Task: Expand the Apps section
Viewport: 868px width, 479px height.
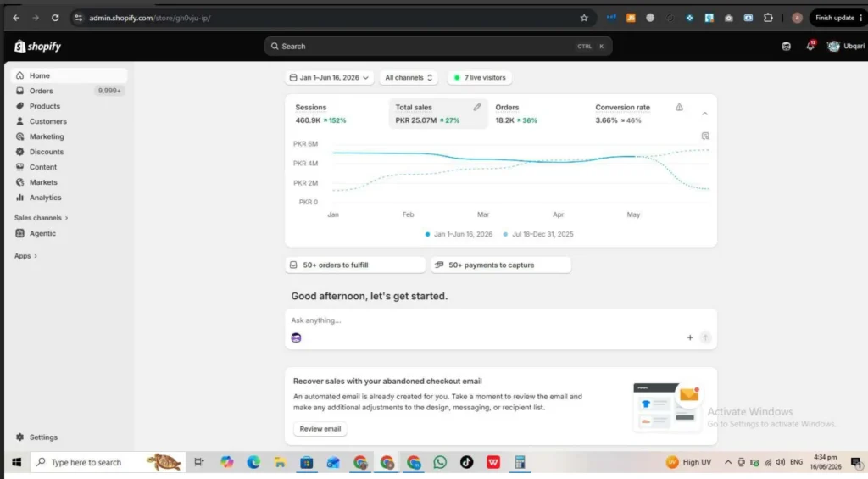Action: click(x=25, y=256)
